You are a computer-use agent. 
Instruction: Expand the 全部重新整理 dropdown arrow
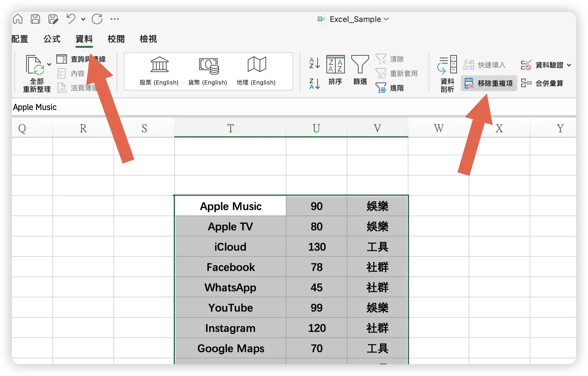pyautogui.click(x=49, y=65)
